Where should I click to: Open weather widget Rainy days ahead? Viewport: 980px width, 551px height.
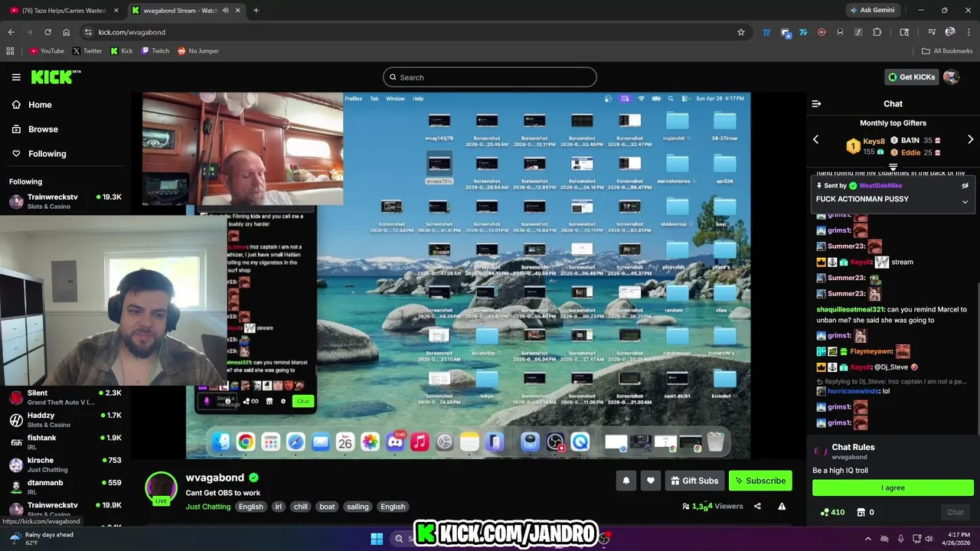[42, 539]
